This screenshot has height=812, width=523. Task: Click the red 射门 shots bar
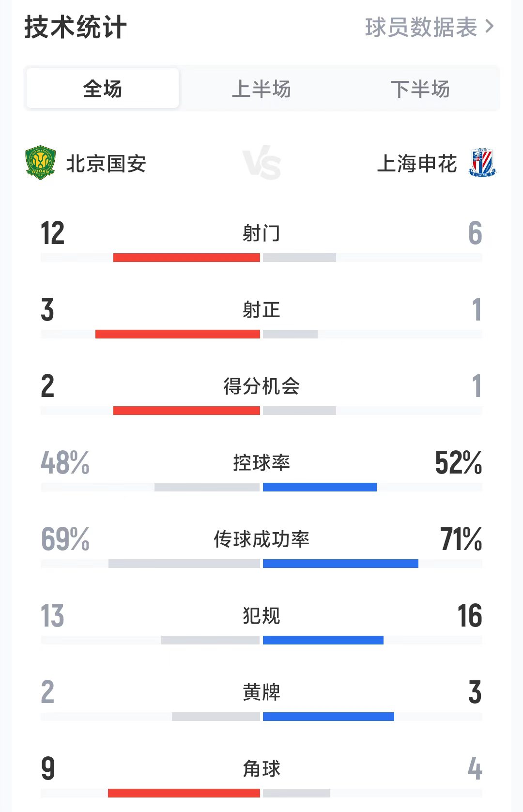pos(186,258)
